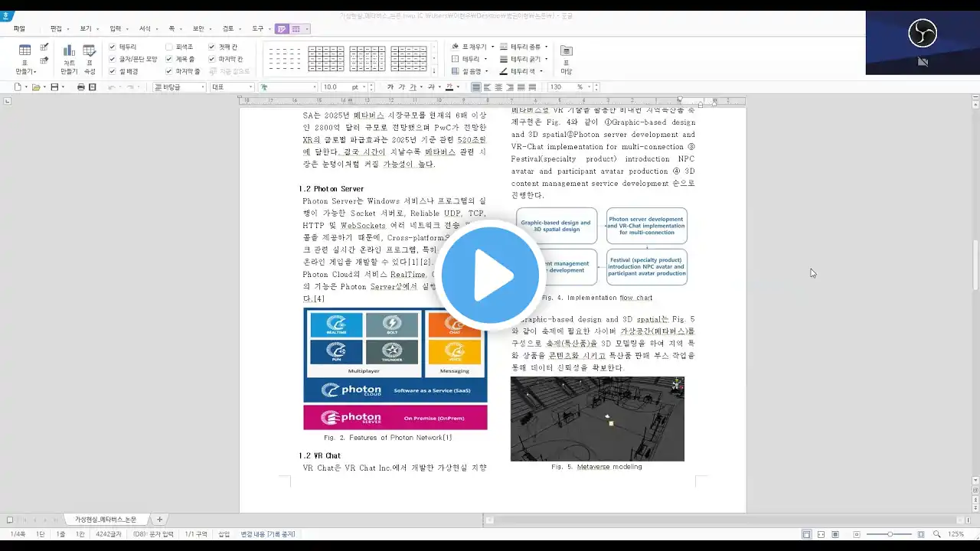Apply underline 가 formatting
This screenshot has height=551, width=980.
coord(413,87)
